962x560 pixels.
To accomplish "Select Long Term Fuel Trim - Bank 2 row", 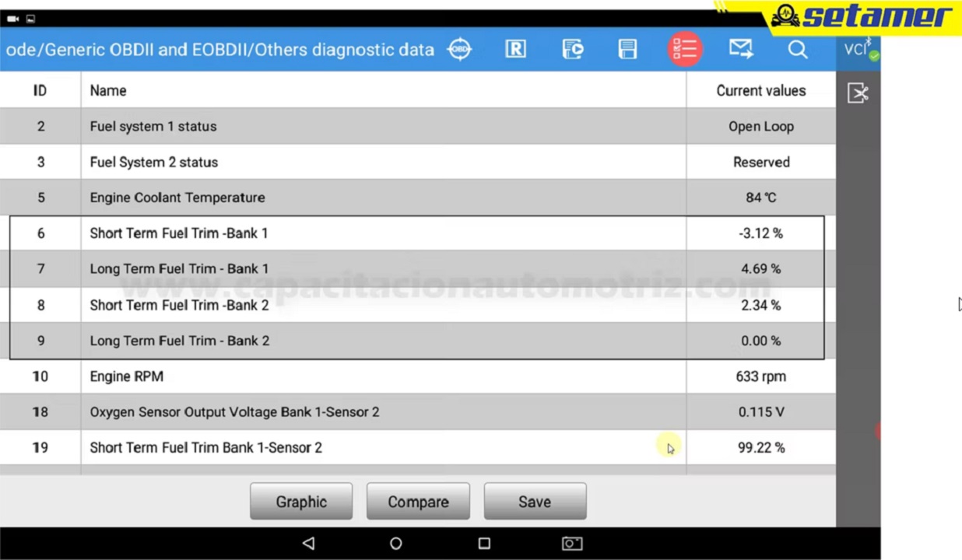I will coord(418,341).
